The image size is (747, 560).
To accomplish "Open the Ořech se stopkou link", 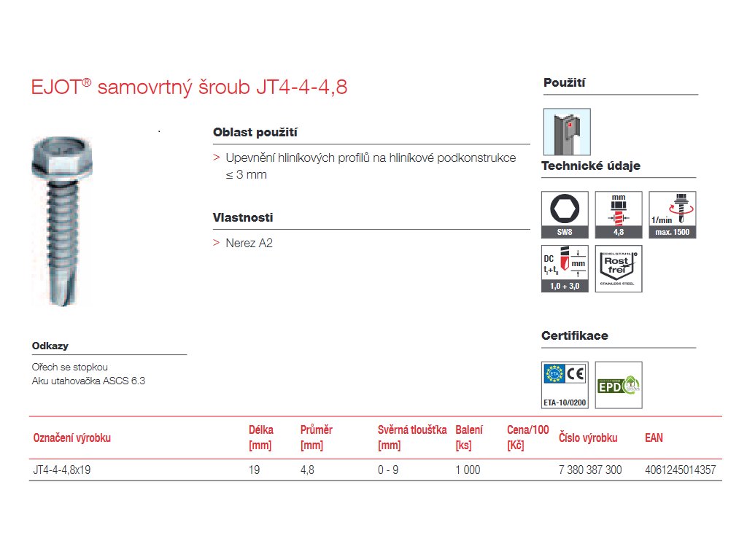I will tap(69, 367).
